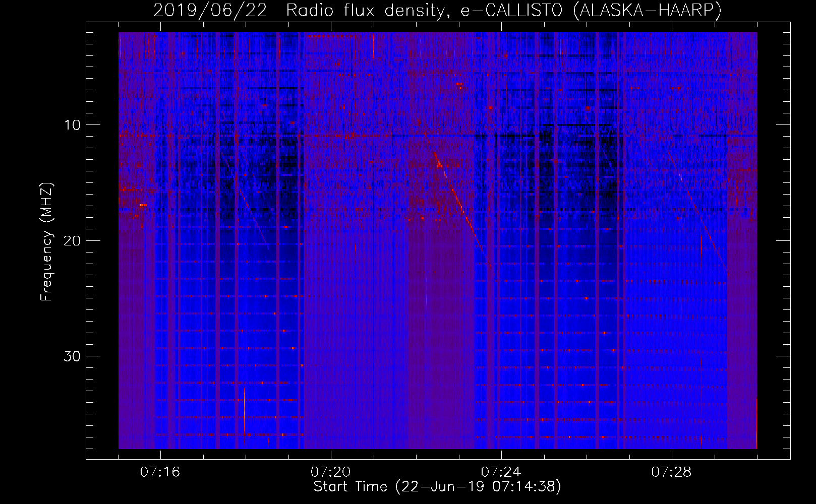Image resolution: width=816 pixels, height=504 pixels.
Task: Click the '07:24' time tick label
Action: [x=501, y=472]
